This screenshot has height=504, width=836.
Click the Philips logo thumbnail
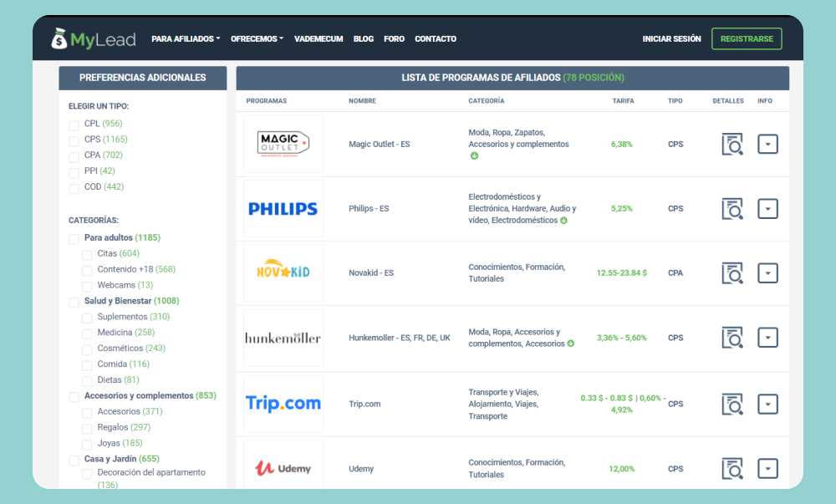point(283,208)
